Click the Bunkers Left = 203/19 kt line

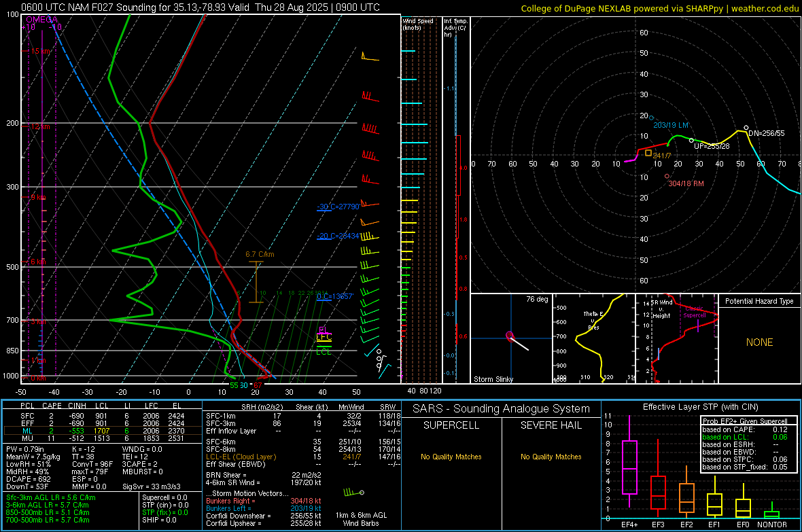click(x=264, y=508)
